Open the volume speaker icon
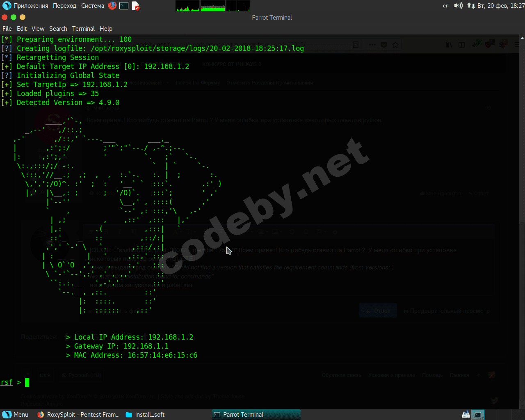This screenshot has width=525, height=420. click(458, 6)
